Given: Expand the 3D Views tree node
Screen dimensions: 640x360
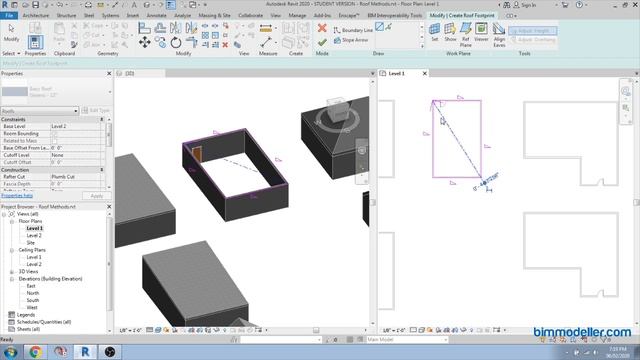Looking at the screenshot, I should pyautogui.click(x=12, y=272).
